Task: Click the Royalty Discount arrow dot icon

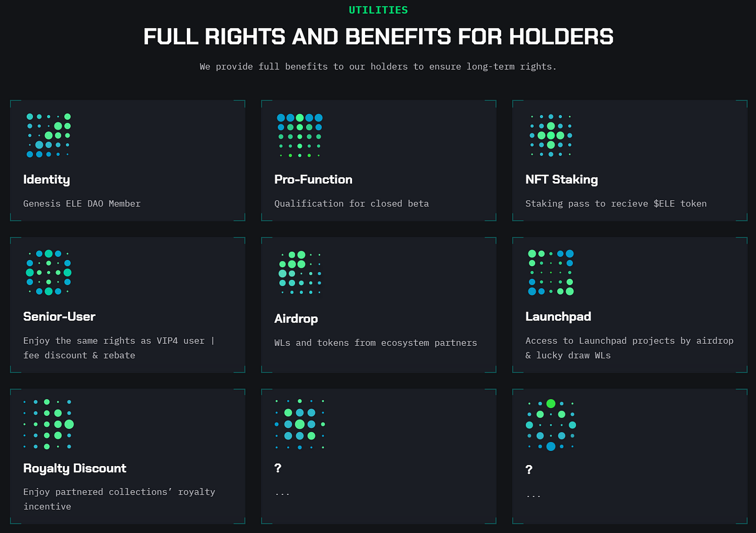Action: click(x=48, y=424)
